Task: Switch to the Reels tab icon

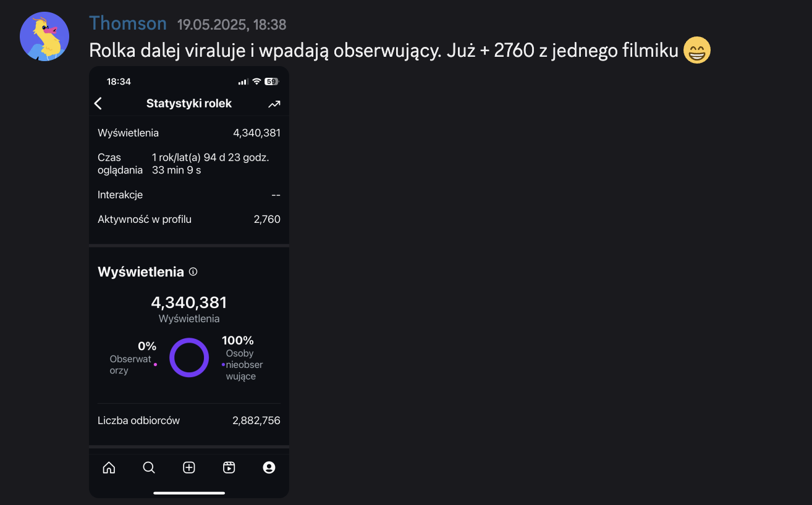Action: tap(229, 467)
